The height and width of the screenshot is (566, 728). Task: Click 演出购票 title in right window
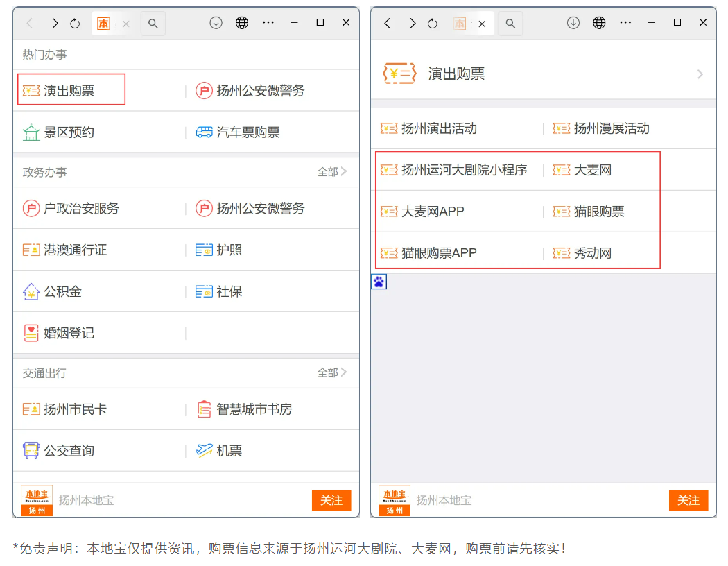[456, 74]
